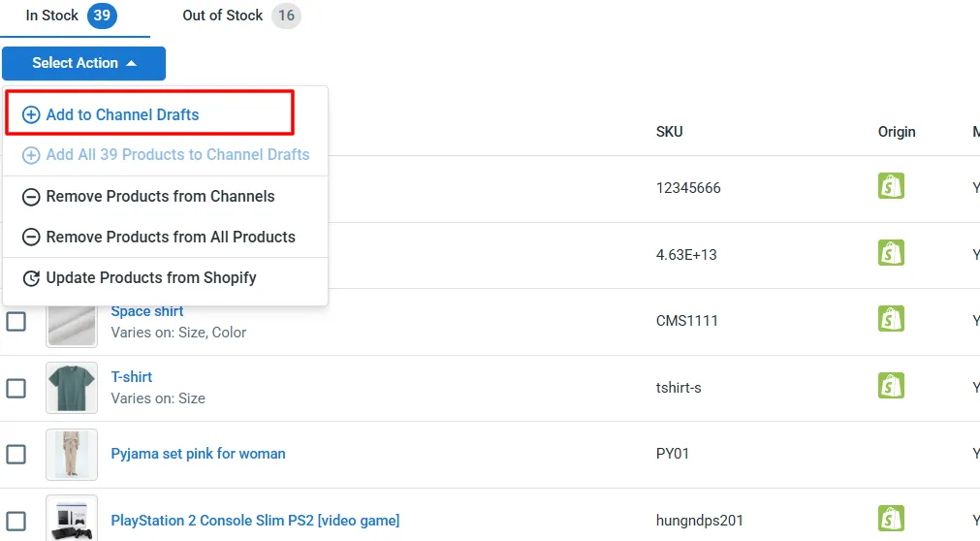
Task: Click Shopify origin icon for SKU 12345666
Action: [891, 186]
